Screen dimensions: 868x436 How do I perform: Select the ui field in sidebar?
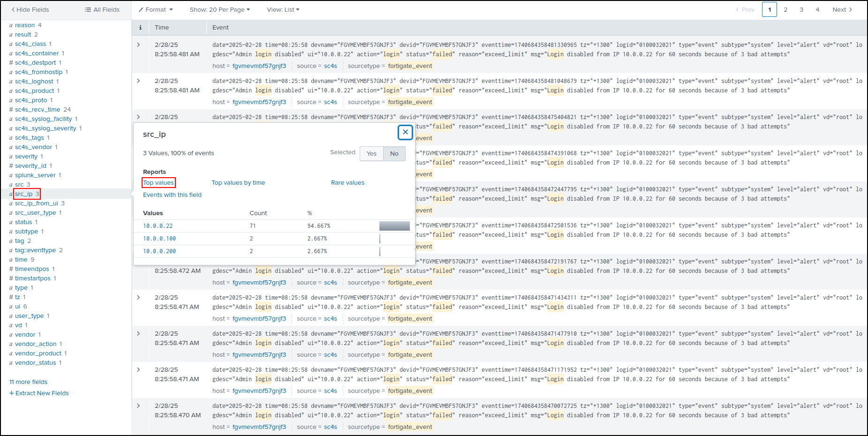pyautogui.click(x=17, y=307)
